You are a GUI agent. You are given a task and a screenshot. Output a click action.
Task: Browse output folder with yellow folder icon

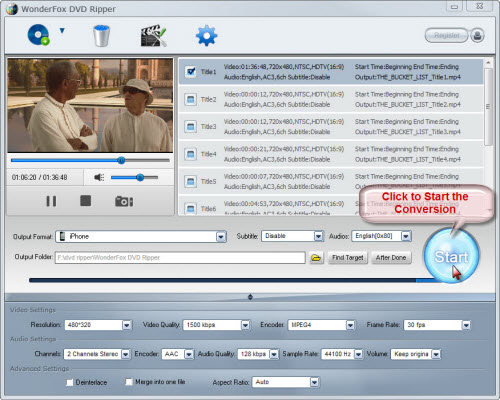[316, 257]
